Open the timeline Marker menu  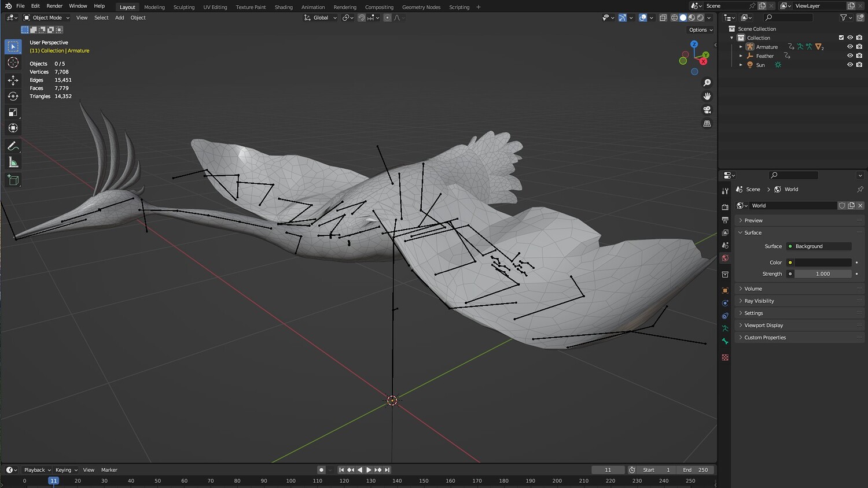click(x=109, y=470)
